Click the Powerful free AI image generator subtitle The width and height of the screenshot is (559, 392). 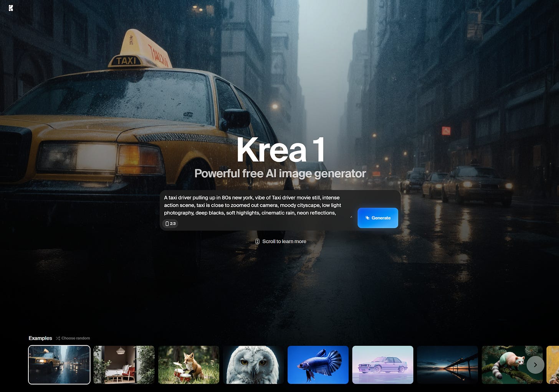click(280, 173)
